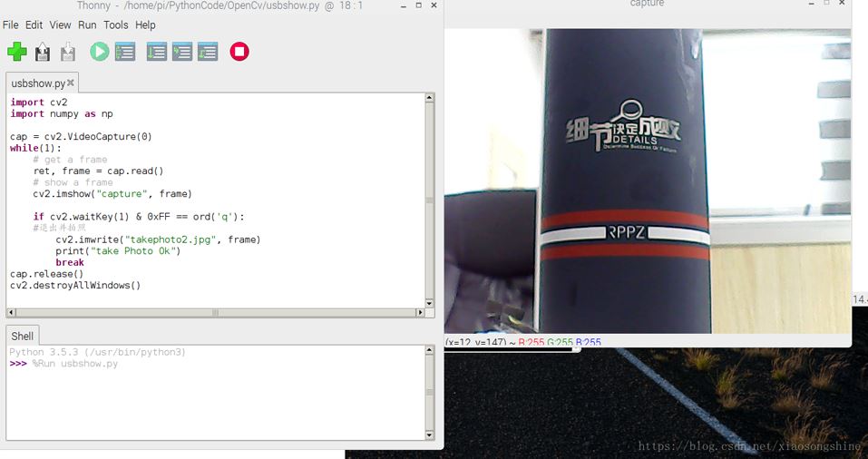Screen dimensions: 868x459
Task: Click editor horizontal scrollbar left arrow
Action: [11, 313]
